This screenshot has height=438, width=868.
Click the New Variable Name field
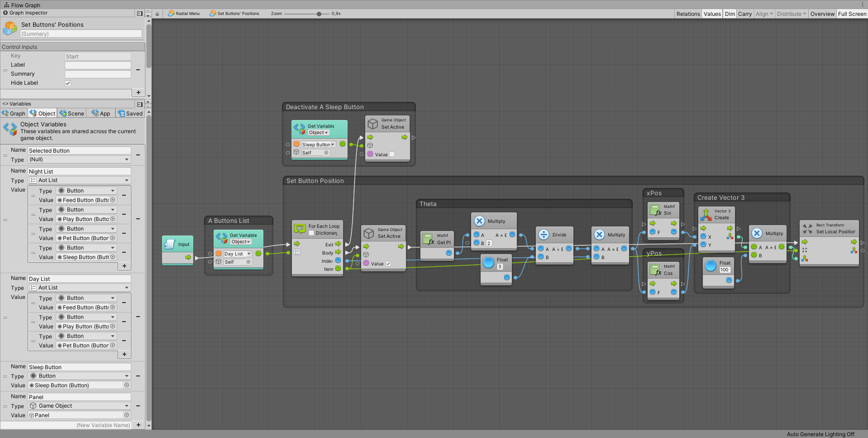(66, 425)
